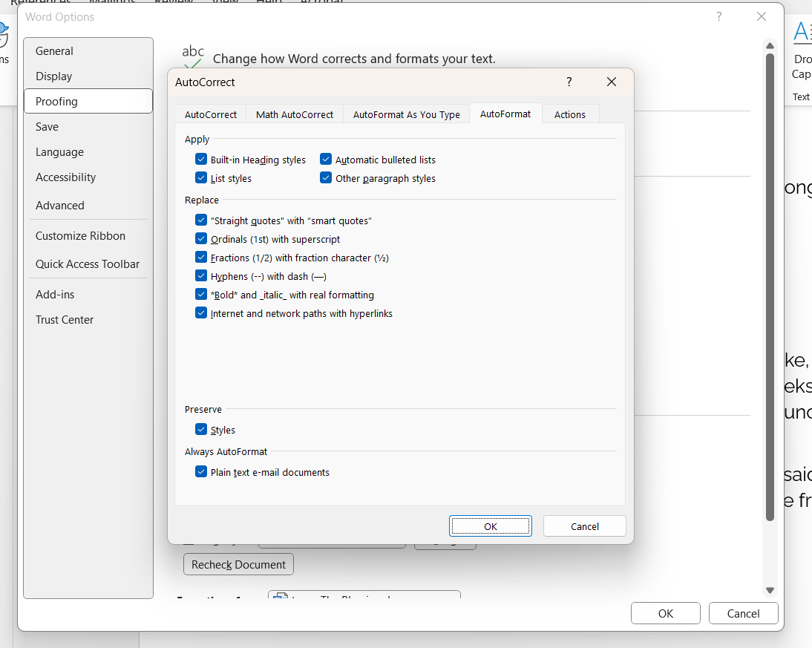Click the abc spell-check icon
The width and height of the screenshot is (812, 648).
coord(192,53)
